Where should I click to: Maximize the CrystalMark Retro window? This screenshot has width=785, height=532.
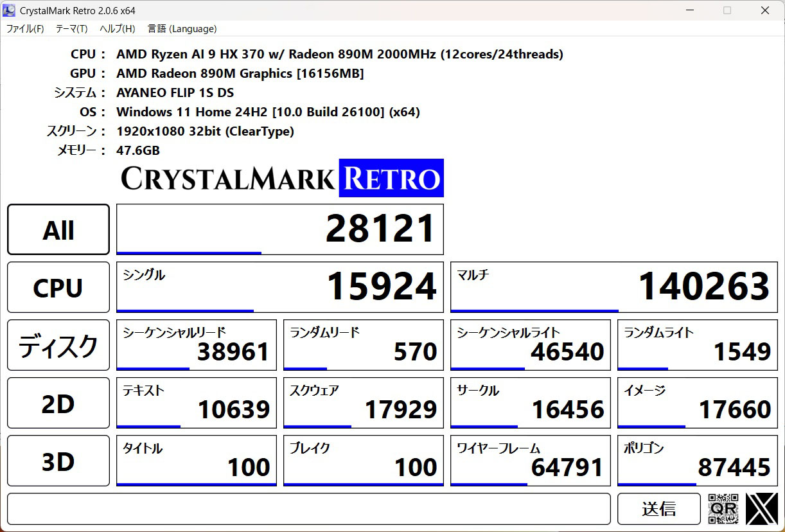(x=727, y=10)
